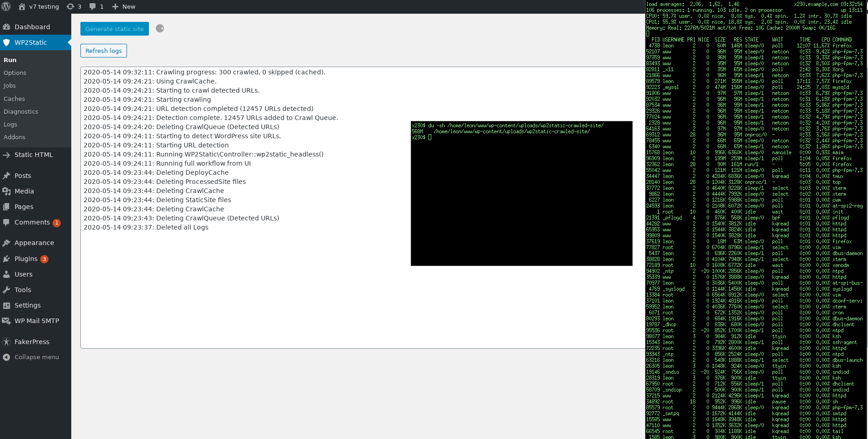Select Options under WP2Static
This screenshot has width=868, height=439.
point(15,73)
